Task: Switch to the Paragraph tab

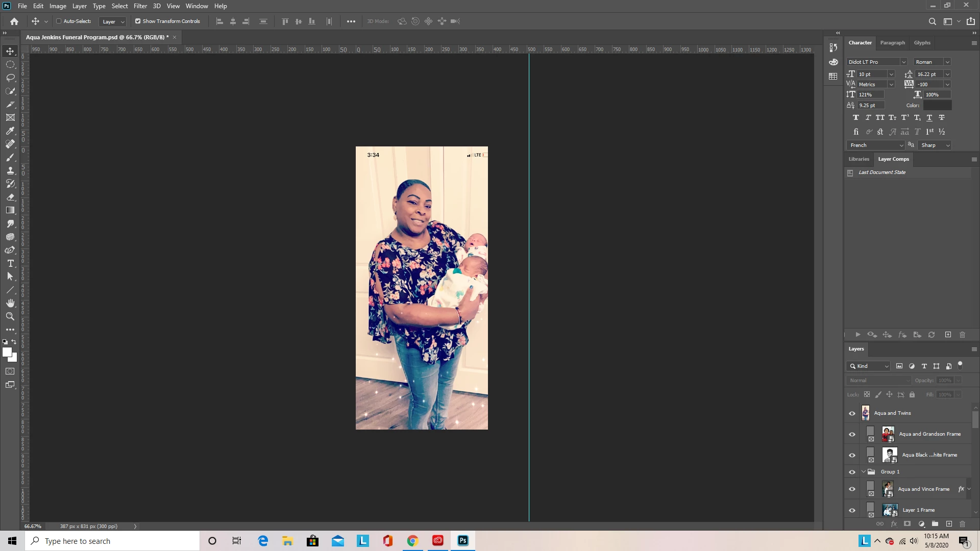Action: [x=892, y=43]
